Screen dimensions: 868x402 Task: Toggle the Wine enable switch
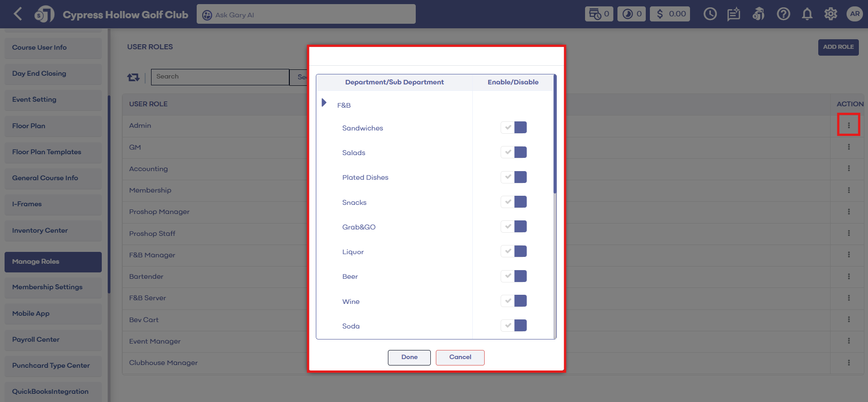(514, 301)
